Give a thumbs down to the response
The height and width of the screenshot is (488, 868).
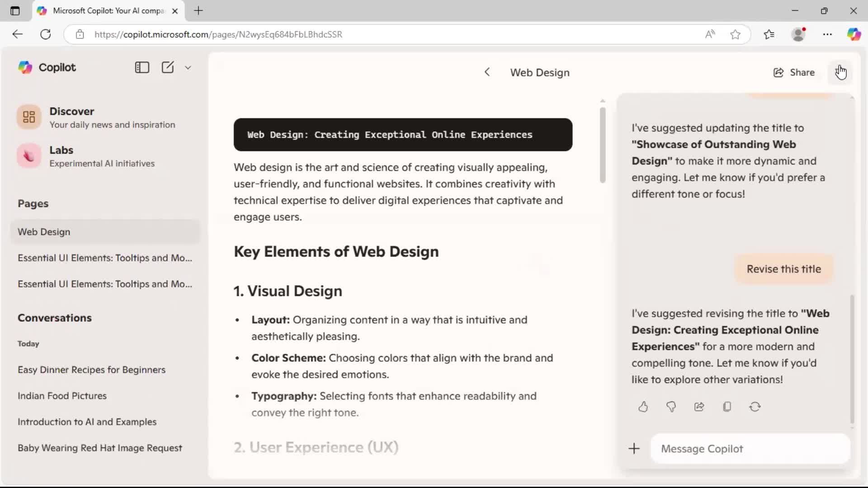click(x=671, y=407)
